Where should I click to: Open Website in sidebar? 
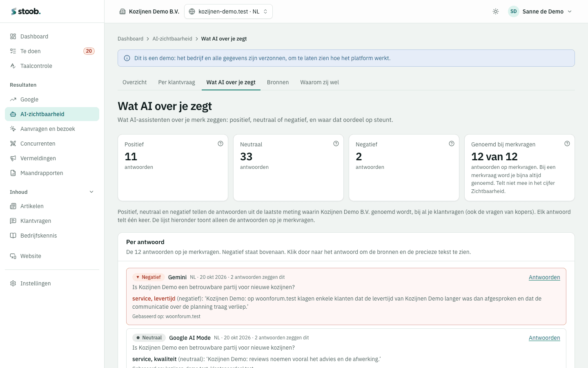coord(52,256)
